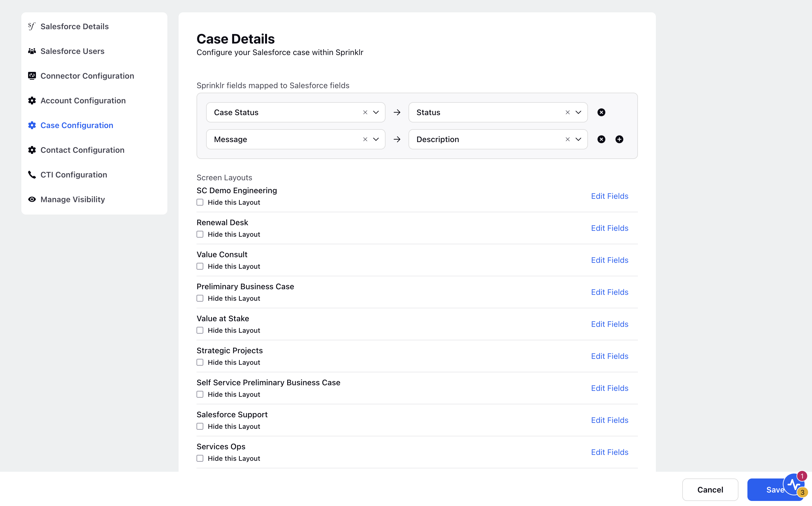This screenshot has height=506, width=812.
Task: Hide the Self Service Preliminary Business Case layout
Action: (200, 394)
